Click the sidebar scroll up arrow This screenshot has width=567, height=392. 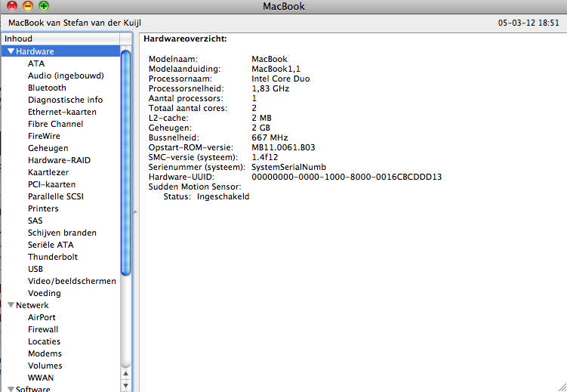coord(125,374)
